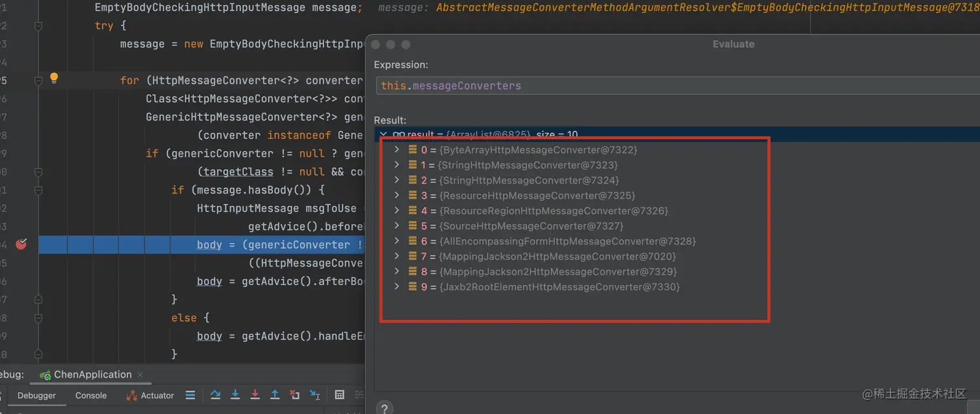Click the inline debug hint 'message: AbstractMessageConverter...'

(679, 8)
